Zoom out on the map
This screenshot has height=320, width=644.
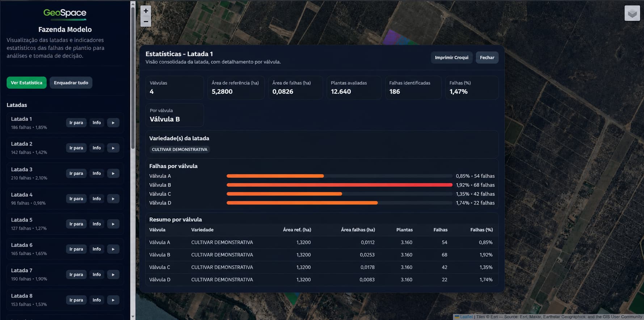coord(146,21)
